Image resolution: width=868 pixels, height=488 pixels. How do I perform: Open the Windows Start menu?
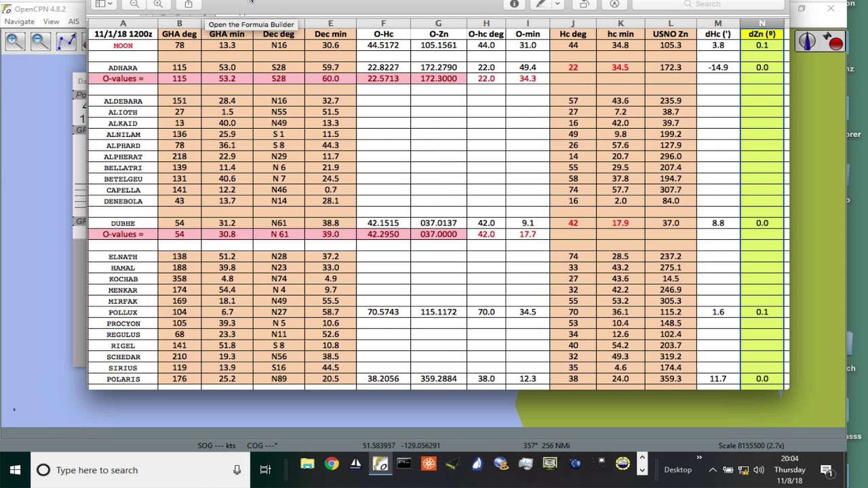15,470
